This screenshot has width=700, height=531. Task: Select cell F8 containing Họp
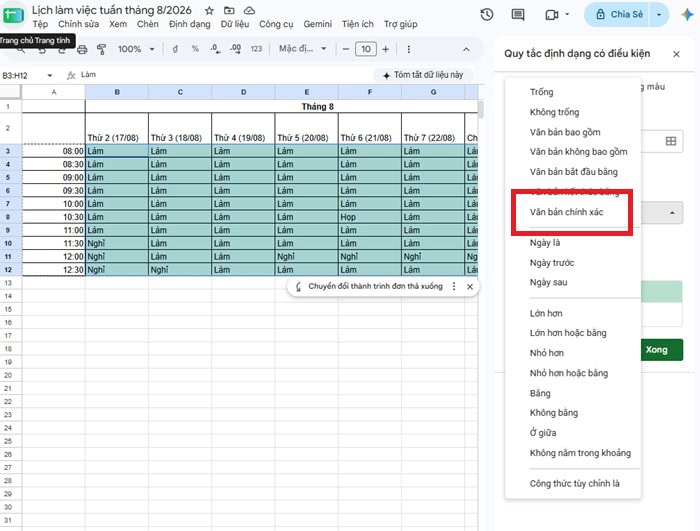370,217
